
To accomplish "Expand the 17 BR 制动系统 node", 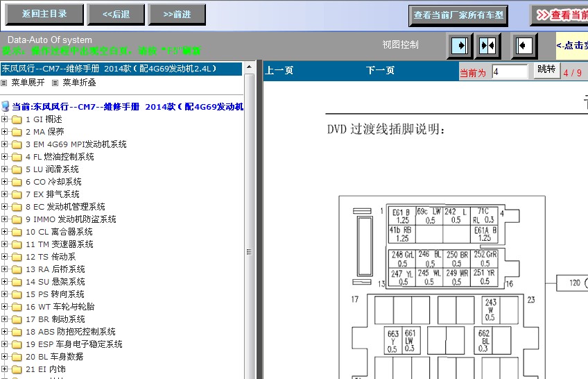I will point(4,319).
